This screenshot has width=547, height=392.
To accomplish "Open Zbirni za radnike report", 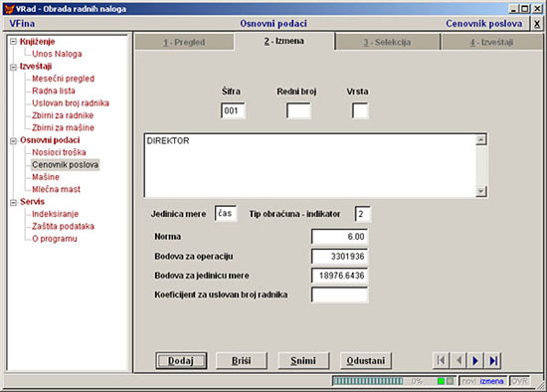I will pyautogui.click(x=63, y=115).
